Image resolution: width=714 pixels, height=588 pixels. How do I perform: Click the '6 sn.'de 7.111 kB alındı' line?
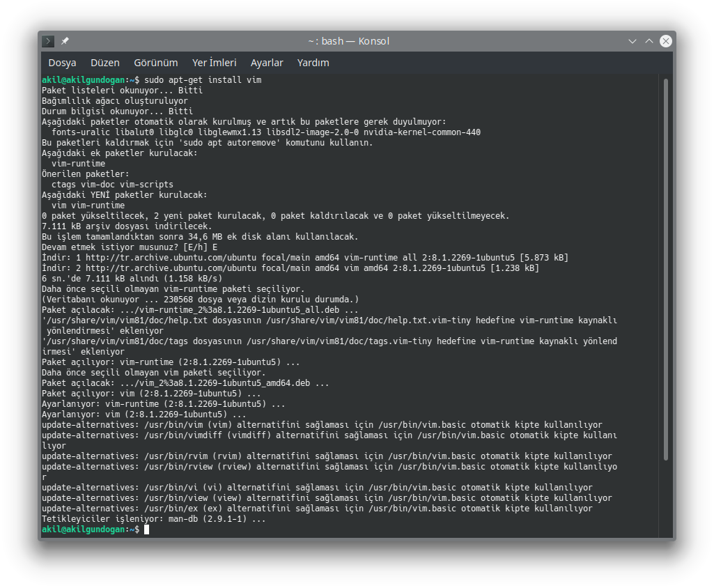pos(132,279)
